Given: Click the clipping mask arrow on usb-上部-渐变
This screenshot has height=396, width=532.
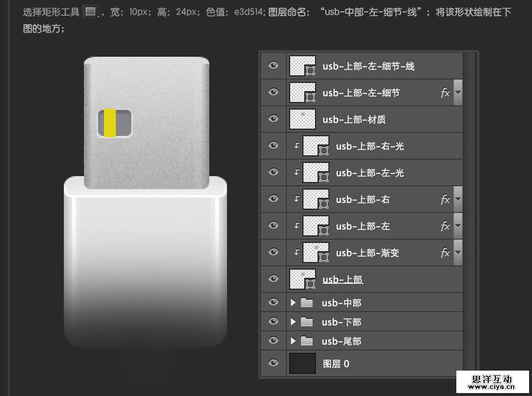Looking at the screenshot, I should pos(297,252).
